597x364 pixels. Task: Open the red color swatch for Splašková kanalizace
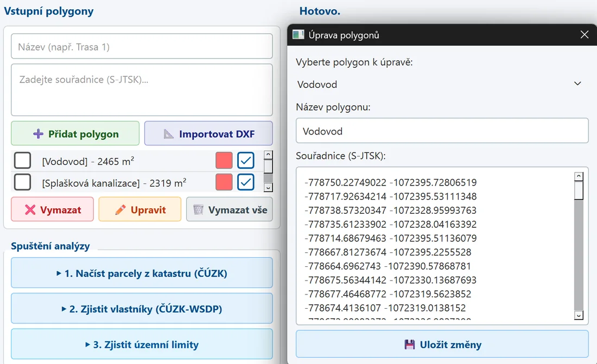click(x=224, y=182)
